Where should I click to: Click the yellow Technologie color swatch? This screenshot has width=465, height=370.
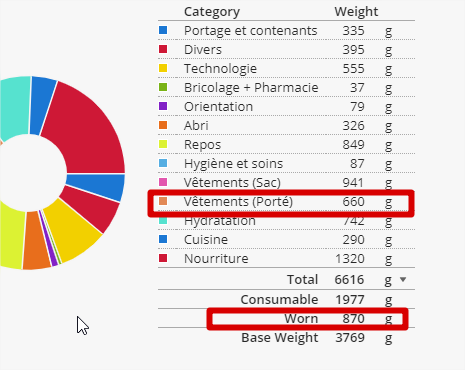[x=163, y=68]
